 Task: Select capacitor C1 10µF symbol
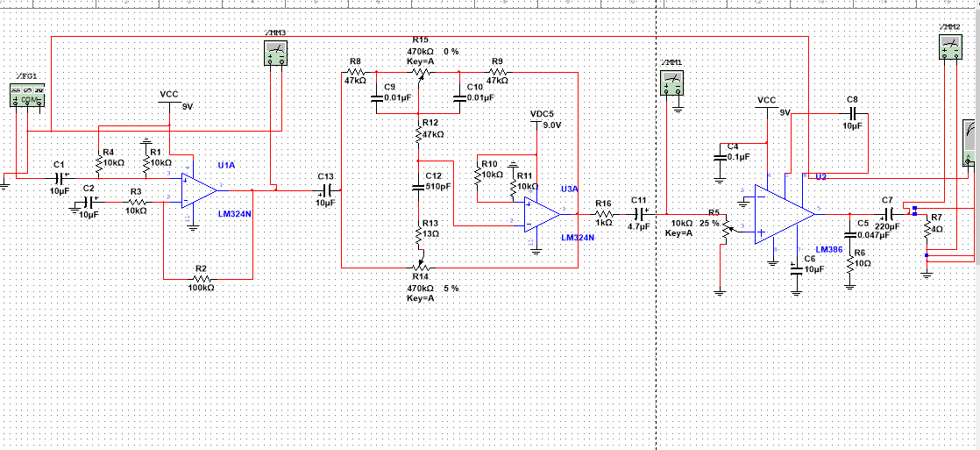click(x=60, y=178)
